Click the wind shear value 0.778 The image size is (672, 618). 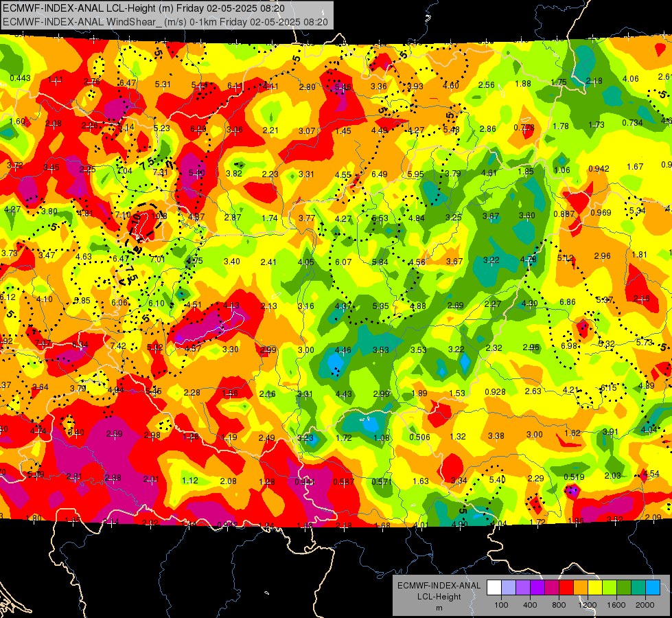click(524, 127)
